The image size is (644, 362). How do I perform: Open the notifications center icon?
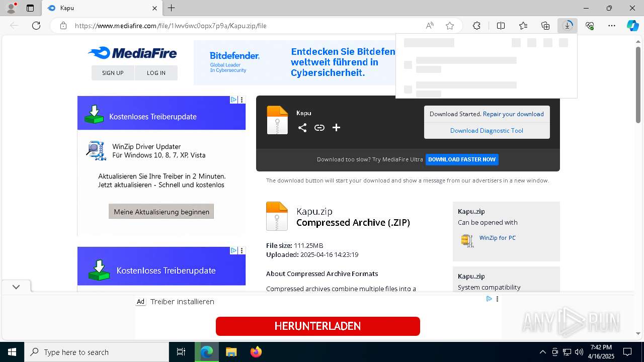click(x=627, y=352)
